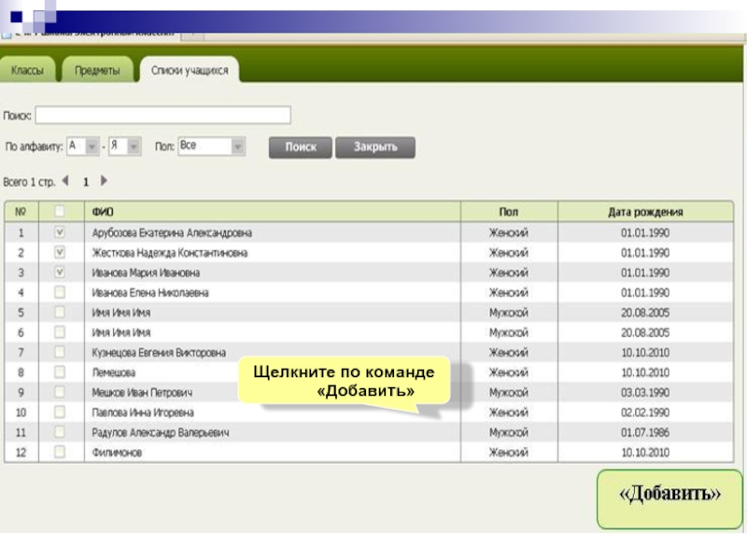Open the alphabet start letter 'А' dropdown

coord(92,147)
